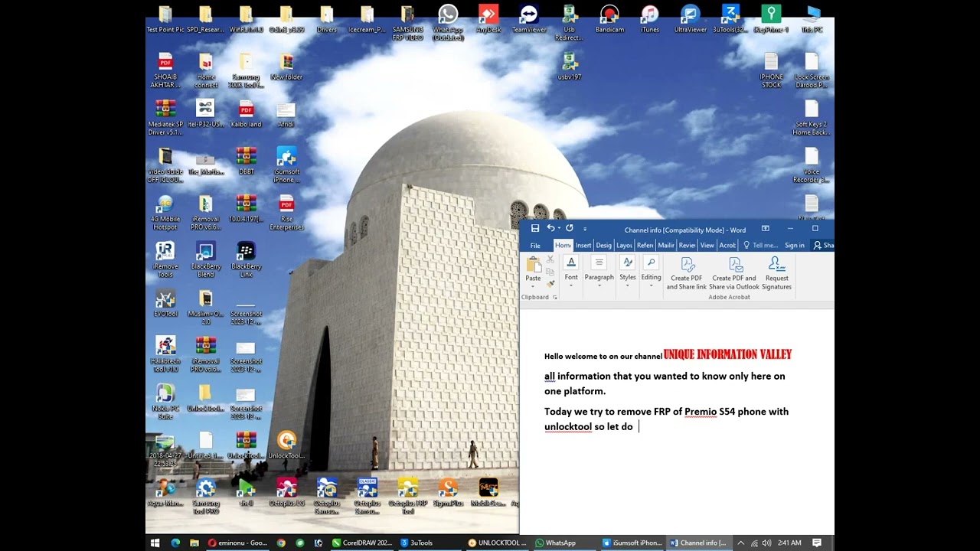Click Create PDF and Share link

(687, 273)
